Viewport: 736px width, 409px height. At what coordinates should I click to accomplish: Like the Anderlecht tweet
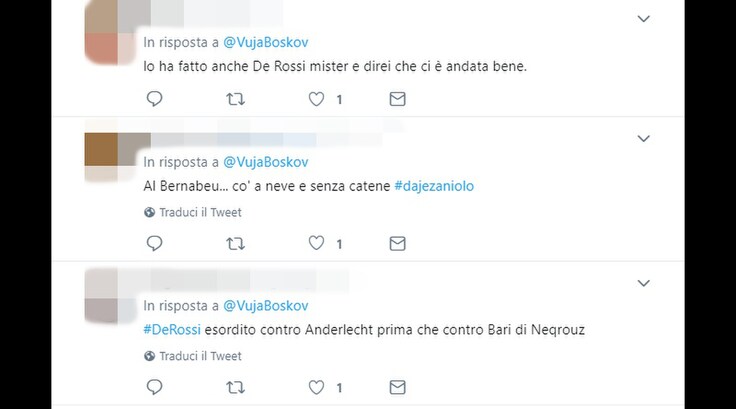pyautogui.click(x=316, y=387)
